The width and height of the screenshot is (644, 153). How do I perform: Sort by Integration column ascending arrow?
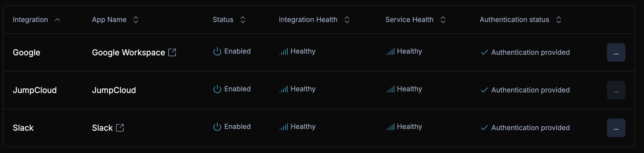click(57, 20)
